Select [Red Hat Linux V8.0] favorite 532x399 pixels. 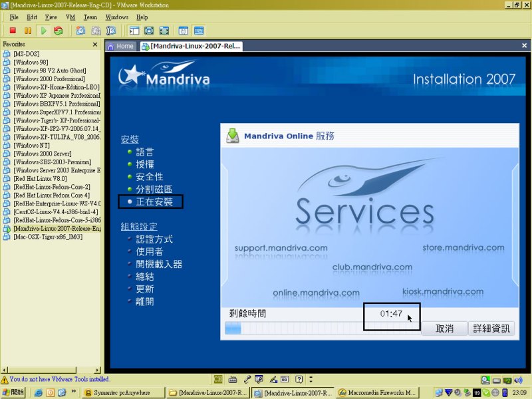coord(40,178)
